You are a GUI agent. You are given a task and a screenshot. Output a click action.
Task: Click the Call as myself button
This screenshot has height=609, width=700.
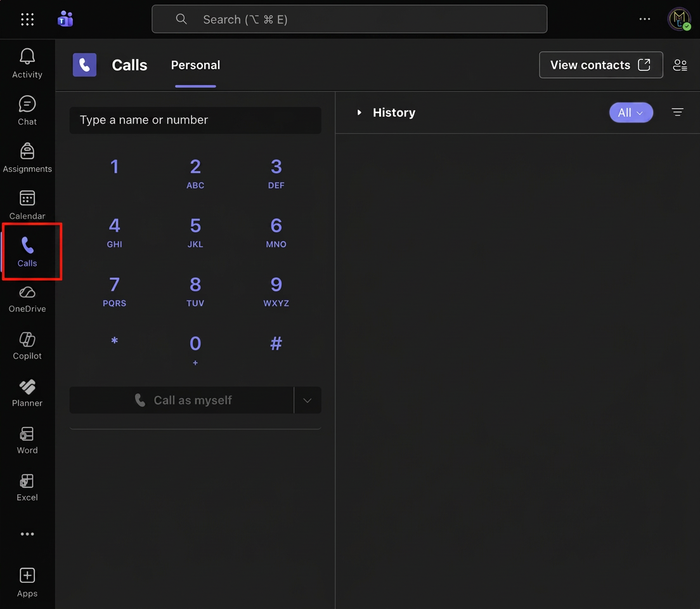point(182,400)
